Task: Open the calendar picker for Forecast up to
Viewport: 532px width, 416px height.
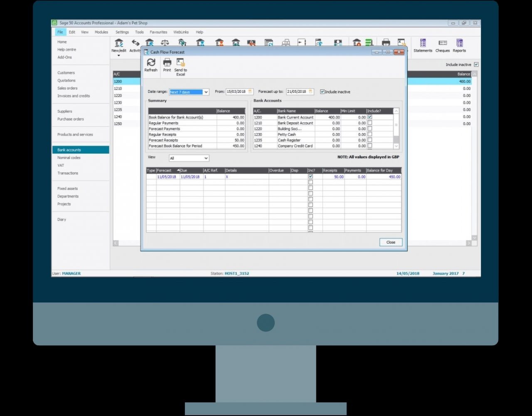Action: (x=310, y=92)
